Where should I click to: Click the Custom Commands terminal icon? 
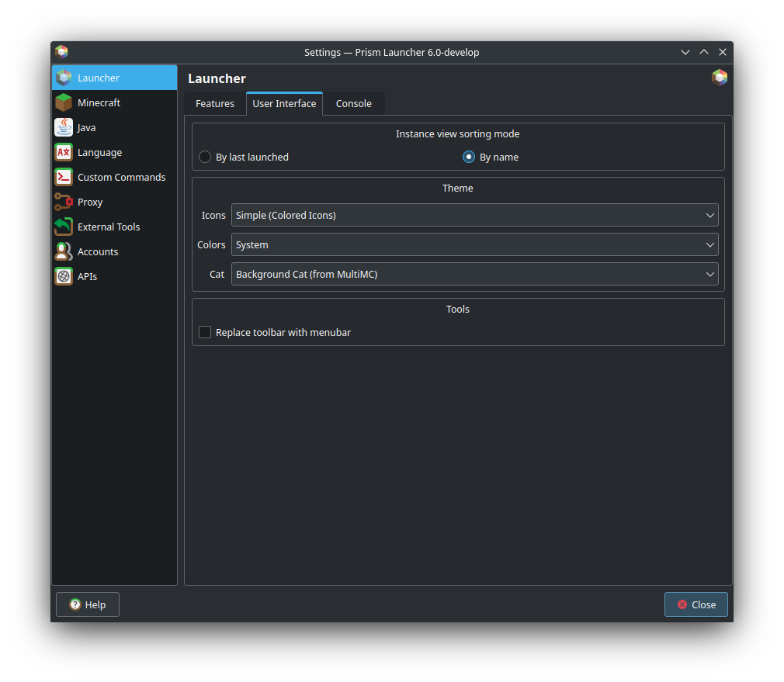(x=64, y=177)
